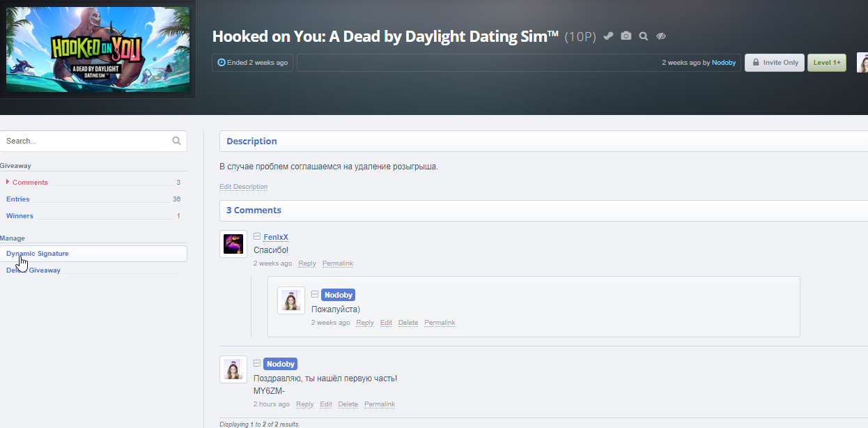
Task: Click the Hooked on You giveaway title
Action: coord(386,36)
